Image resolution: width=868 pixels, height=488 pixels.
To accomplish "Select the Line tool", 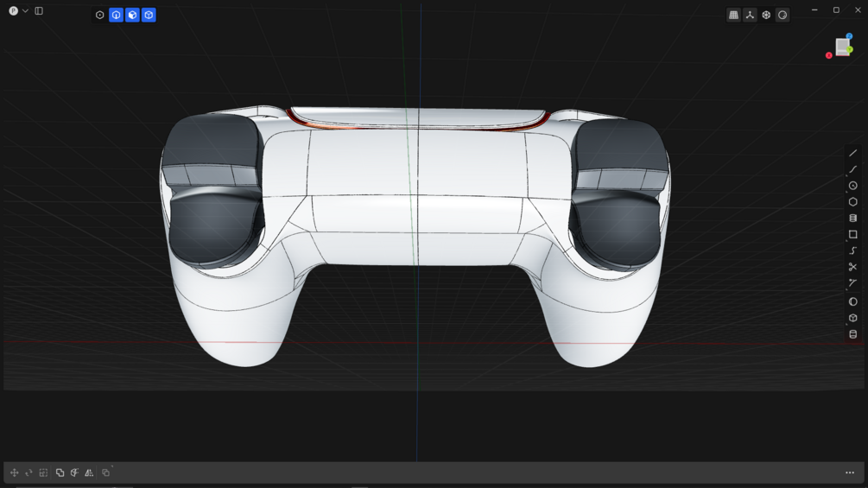I will coord(853,153).
